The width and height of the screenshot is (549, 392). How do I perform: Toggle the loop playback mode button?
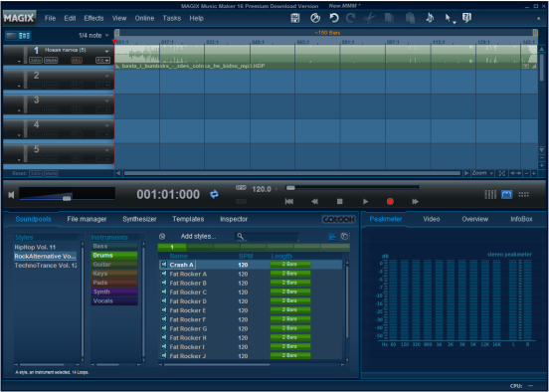tap(214, 194)
